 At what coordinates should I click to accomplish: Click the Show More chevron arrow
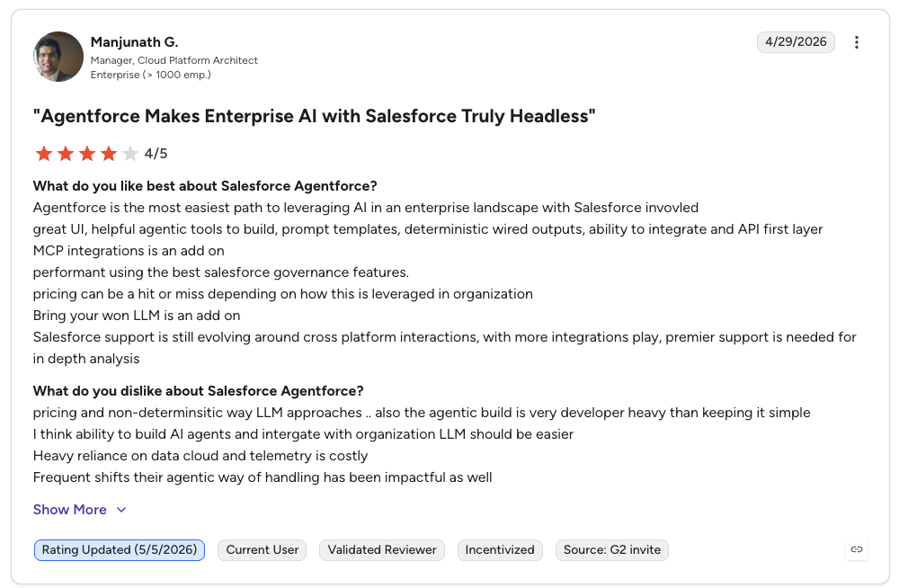click(121, 510)
